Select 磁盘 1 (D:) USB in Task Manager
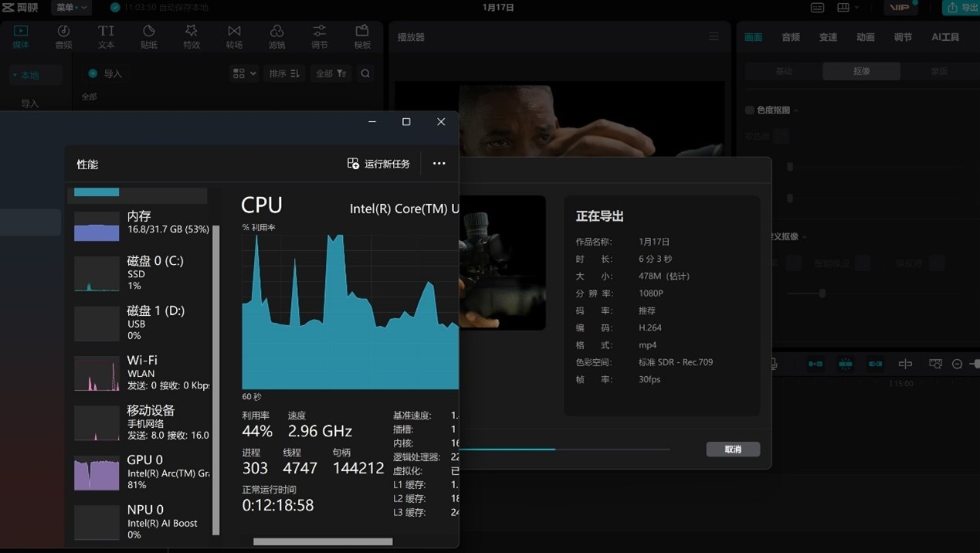980x553 pixels. (139, 324)
